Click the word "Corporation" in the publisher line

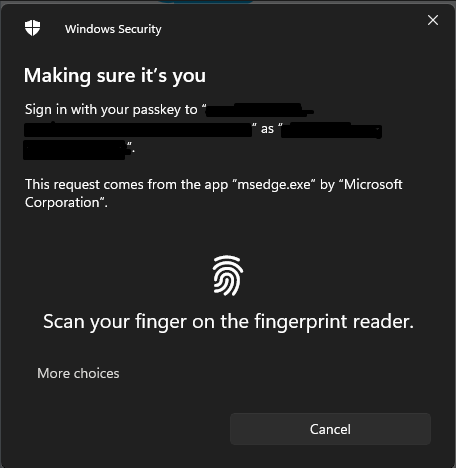[62, 202]
